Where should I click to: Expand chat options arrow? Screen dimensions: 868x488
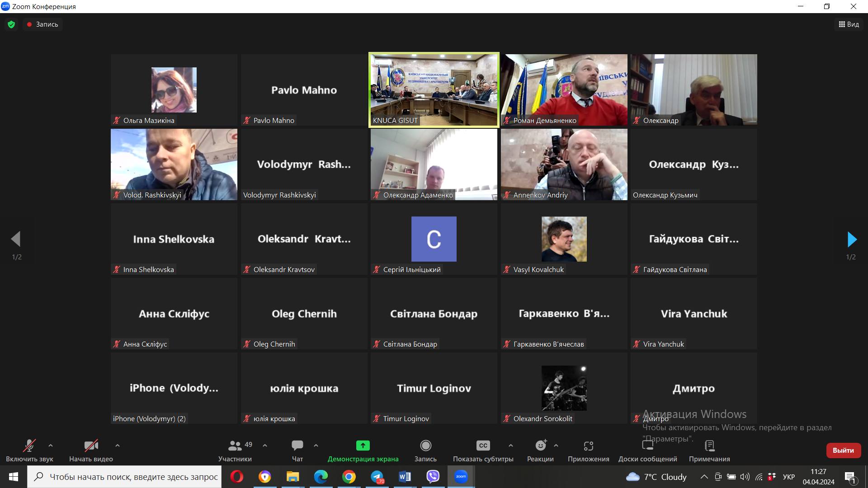316,446
